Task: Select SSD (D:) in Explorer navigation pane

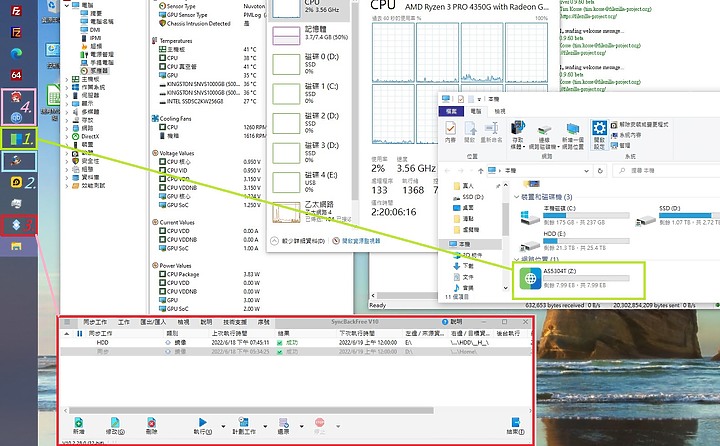Action: pyautogui.click(x=468, y=197)
